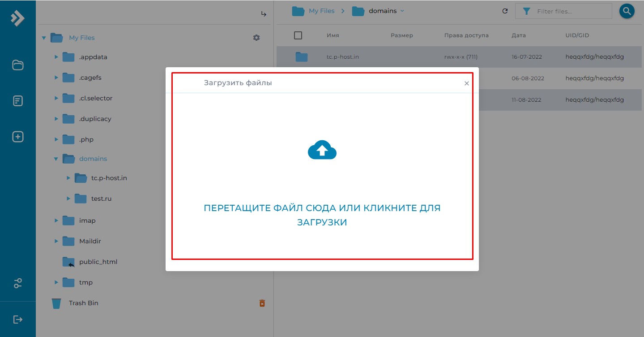The width and height of the screenshot is (644, 337).
Task: Sort by UID/GID column header
Action: point(577,35)
